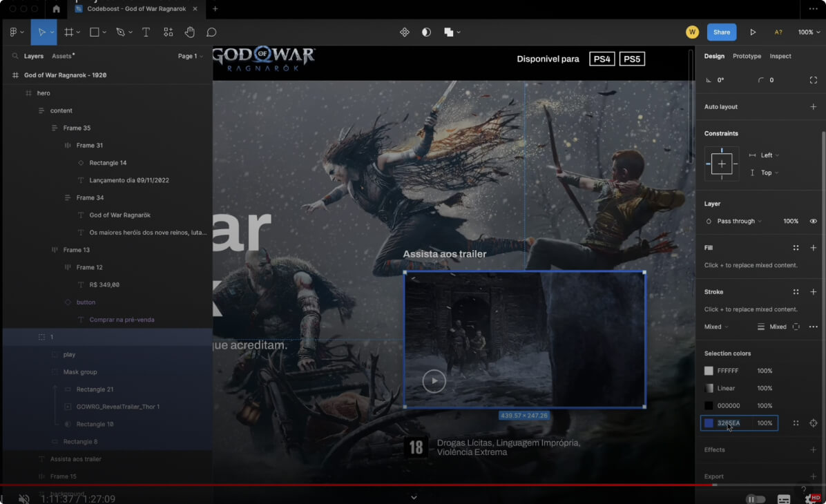Add a new Auto layout
The width and height of the screenshot is (826, 504).
813,107
